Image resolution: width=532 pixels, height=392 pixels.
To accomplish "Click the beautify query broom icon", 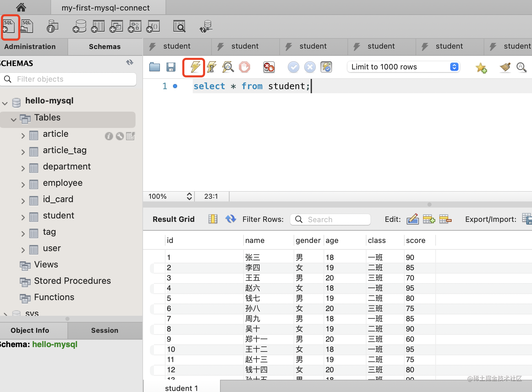I will pos(505,67).
